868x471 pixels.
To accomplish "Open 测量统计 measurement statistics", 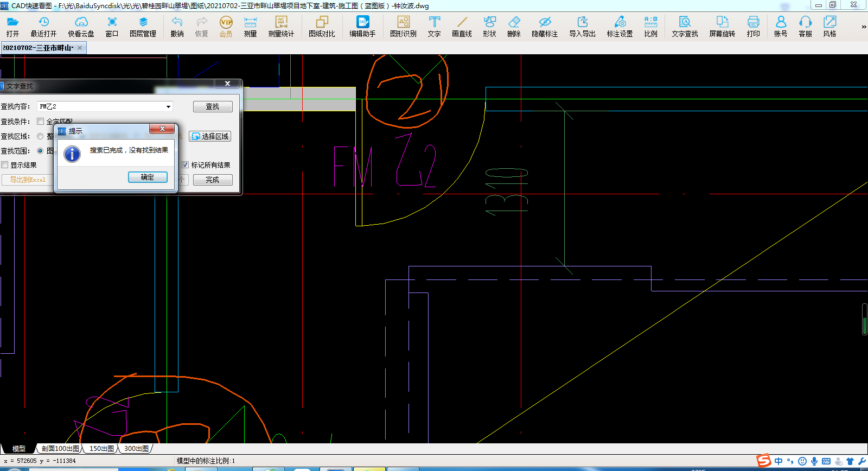I will pyautogui.click(x=281, y=26).
